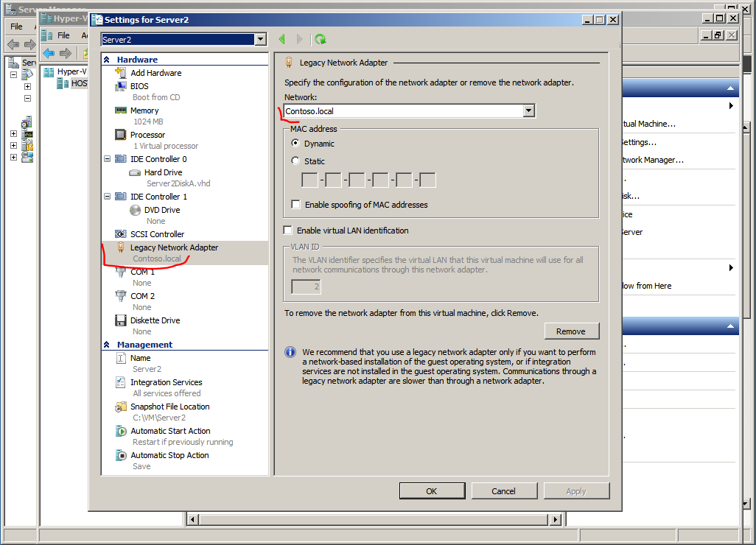Enable virtual LAN identification checkbox

tap(288, 231)
